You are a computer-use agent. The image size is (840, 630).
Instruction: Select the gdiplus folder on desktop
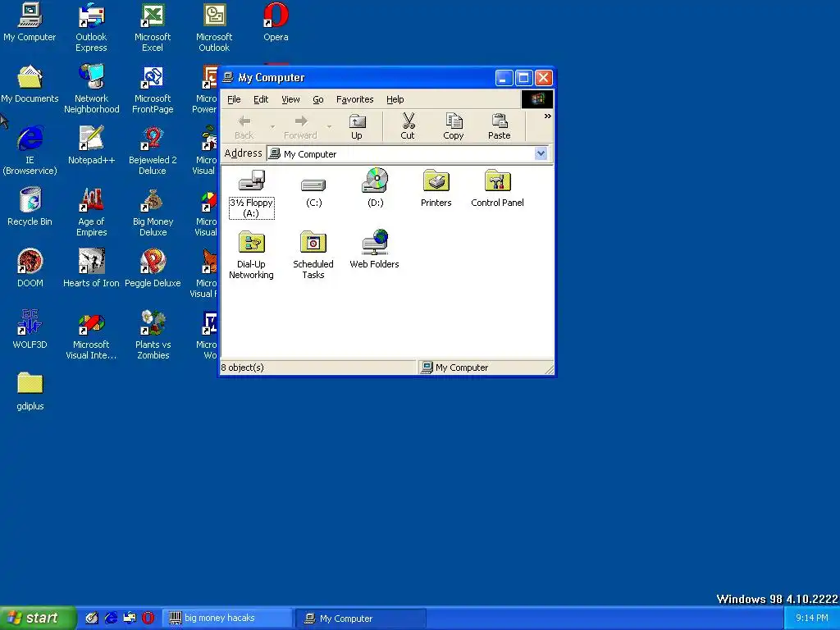30,391
